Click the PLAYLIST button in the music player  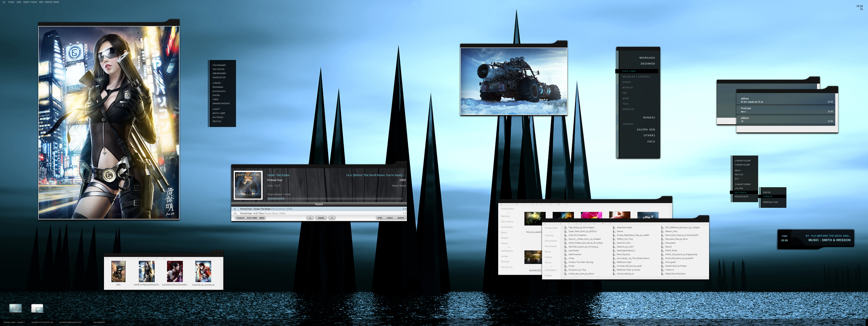241,218
